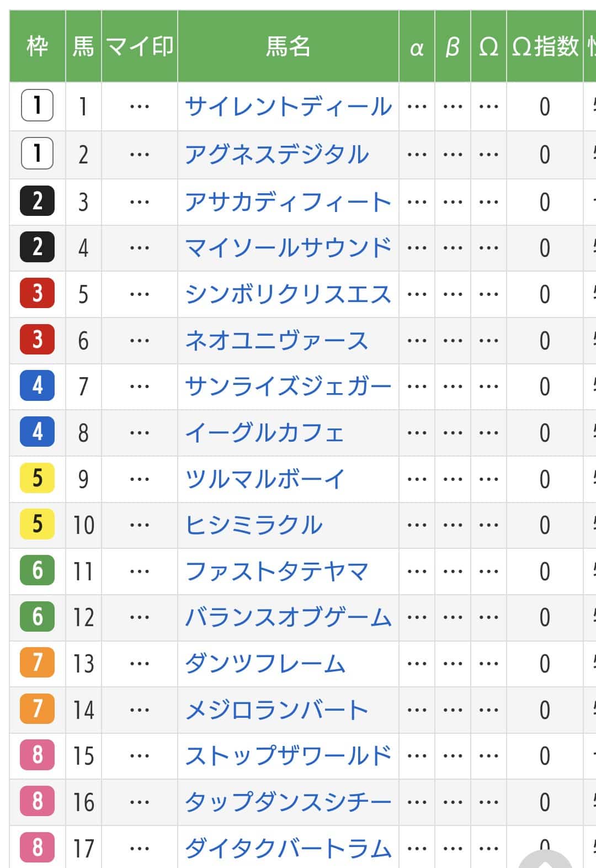
Task: Click the black frame 2 badge for アサカディフィート
Action: [37, 200]
